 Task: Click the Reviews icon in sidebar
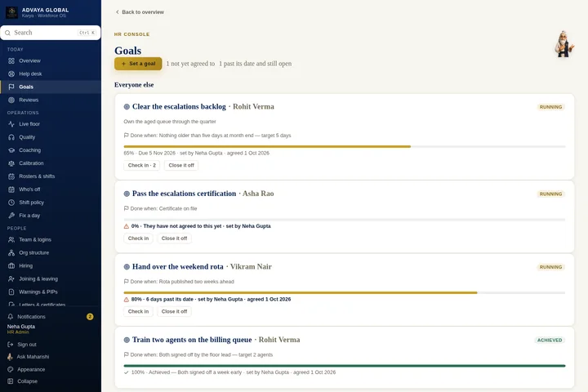pyautogui.click(x=11, y=100)
